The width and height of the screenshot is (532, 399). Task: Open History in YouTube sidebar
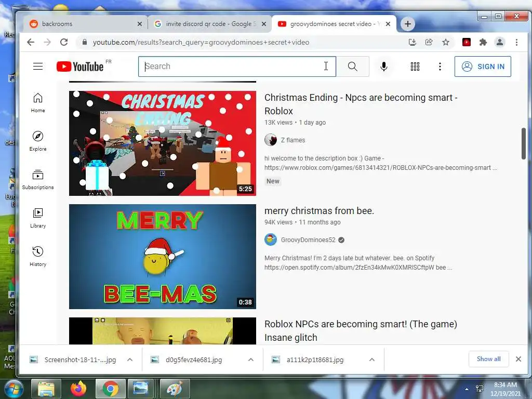38,257
